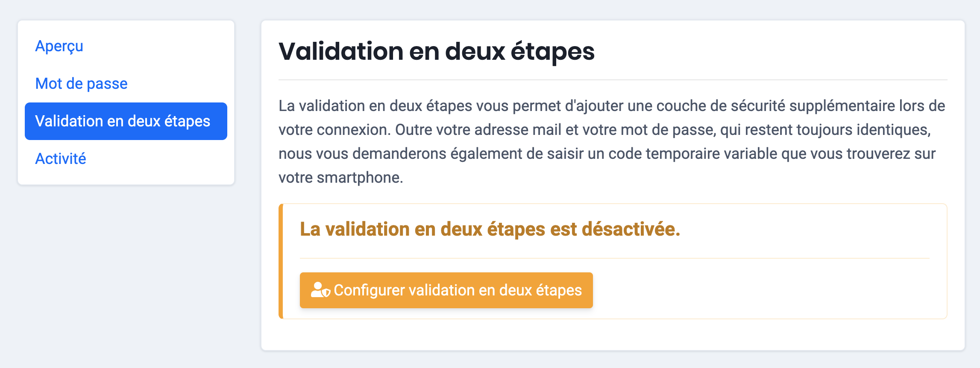Click the orange left border of warning box
Image resolution: width=980 pixels, height=368 pixels.
[x=281, y=261]
